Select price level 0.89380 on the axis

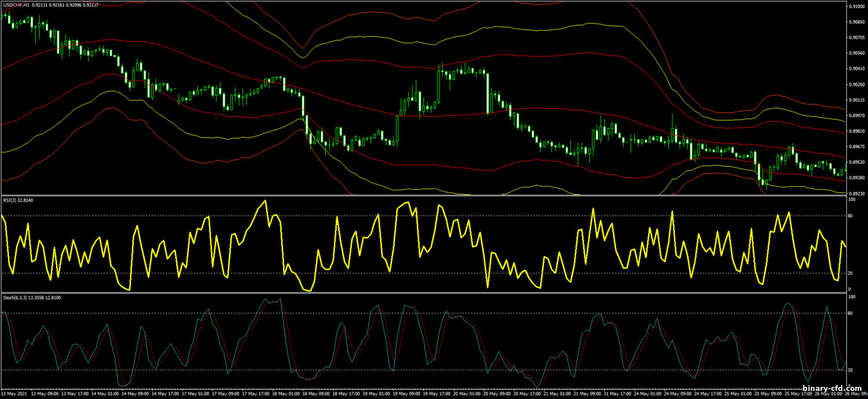[x=856, y=178]
